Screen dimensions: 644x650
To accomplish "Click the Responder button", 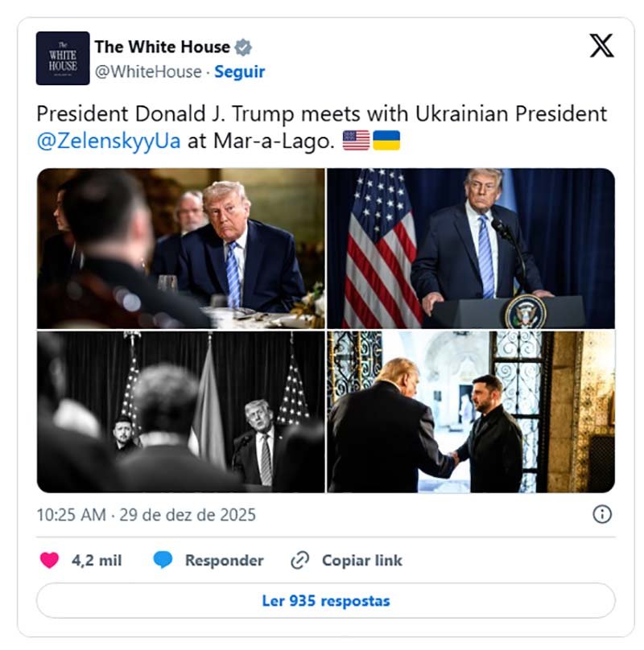I will [x=224, y=561].
